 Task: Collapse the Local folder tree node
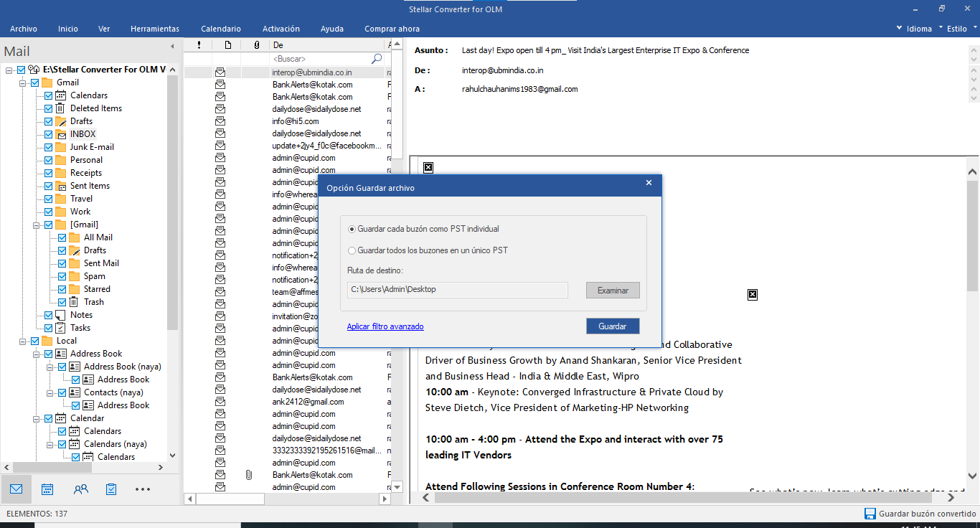(23, 341)
